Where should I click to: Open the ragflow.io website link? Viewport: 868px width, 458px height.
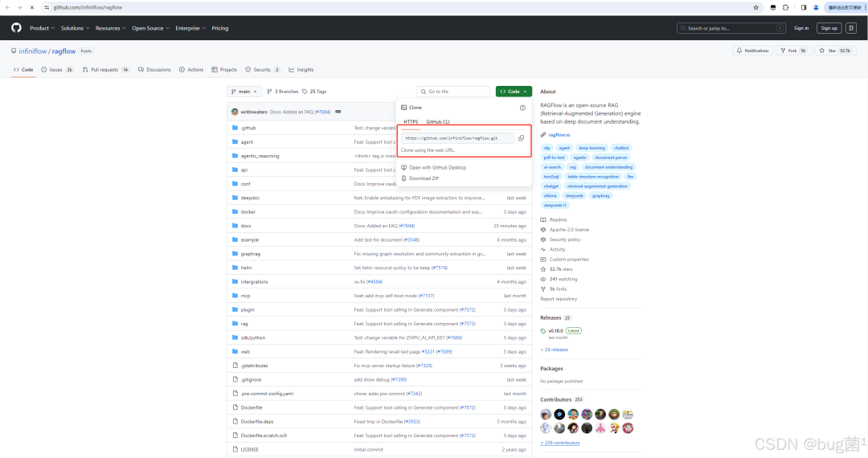[559, 135]
